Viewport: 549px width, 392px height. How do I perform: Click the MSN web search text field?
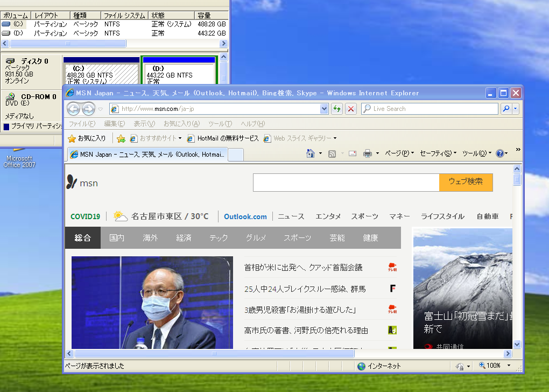346,183
